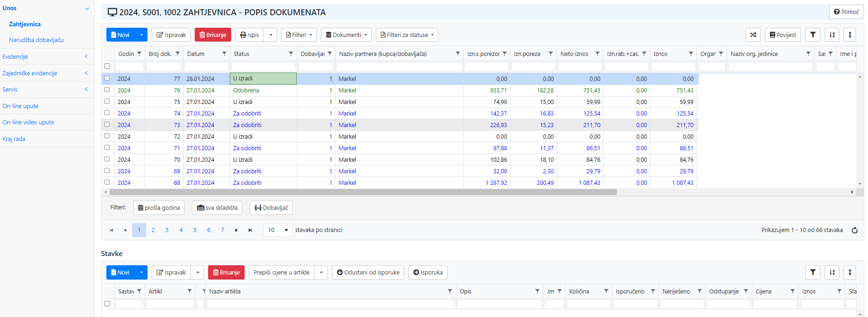This screenshot has height=317, width=868.
Task: Open filter icon for Iznos column in documents
Action: 691,54
